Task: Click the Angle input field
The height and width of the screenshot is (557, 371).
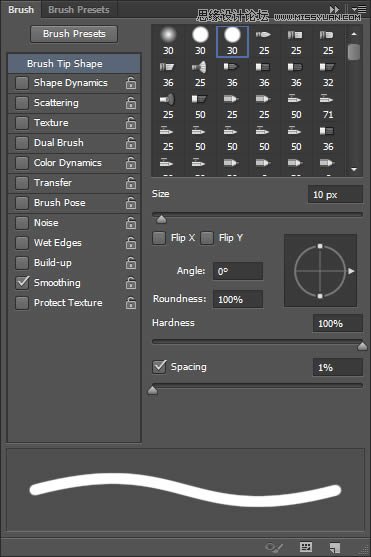Action: (x=238, y=271)
